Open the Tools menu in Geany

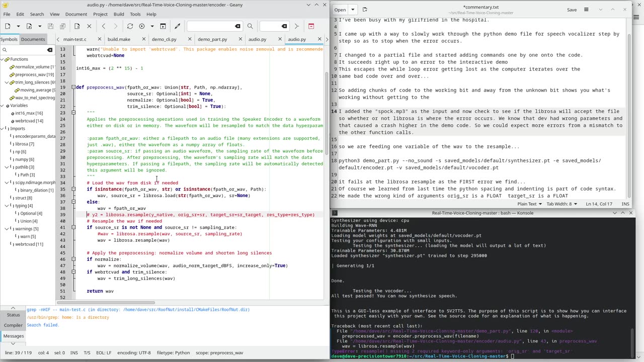[x=135, y=14]
